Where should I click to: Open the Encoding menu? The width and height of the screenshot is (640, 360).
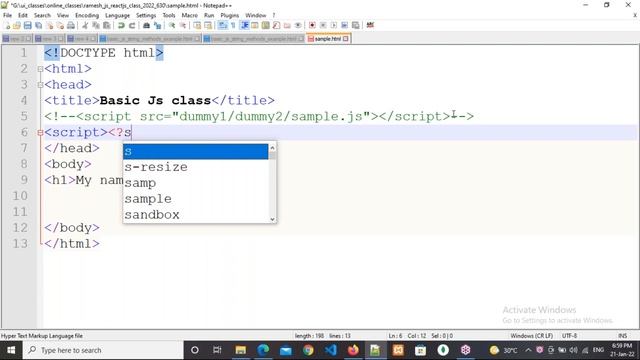point(87,15)
